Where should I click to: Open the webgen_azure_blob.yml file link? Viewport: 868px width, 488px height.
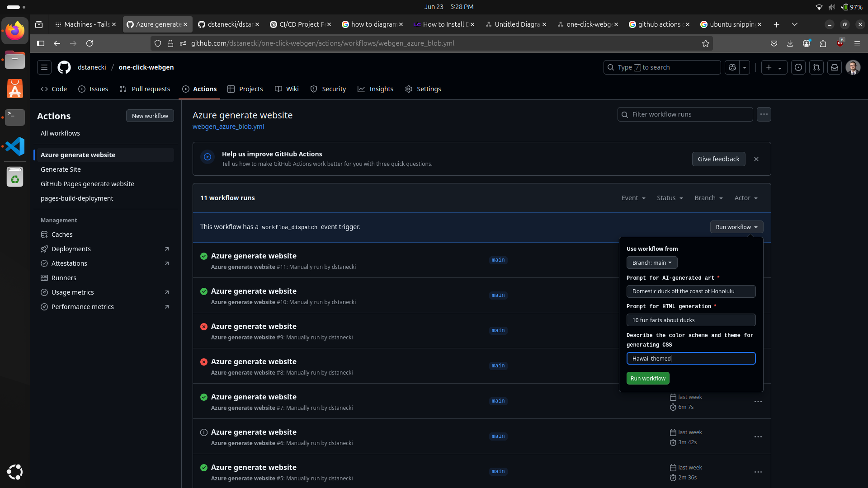click(x=228, y=127)
